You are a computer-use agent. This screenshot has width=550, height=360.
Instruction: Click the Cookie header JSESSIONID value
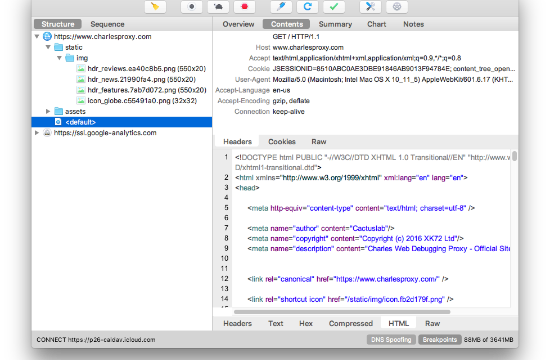[x=394, y=69]
